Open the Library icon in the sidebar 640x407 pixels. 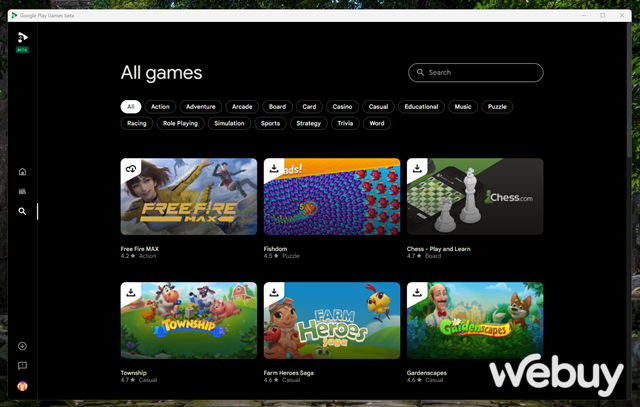point(22,191)
